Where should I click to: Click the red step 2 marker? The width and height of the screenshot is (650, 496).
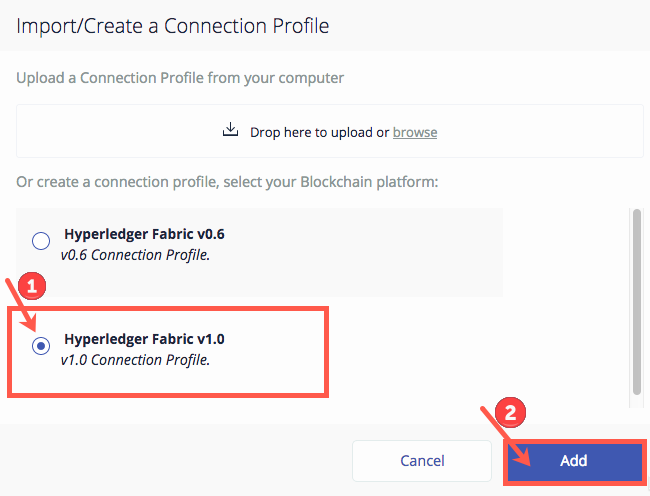coord(510,412)
